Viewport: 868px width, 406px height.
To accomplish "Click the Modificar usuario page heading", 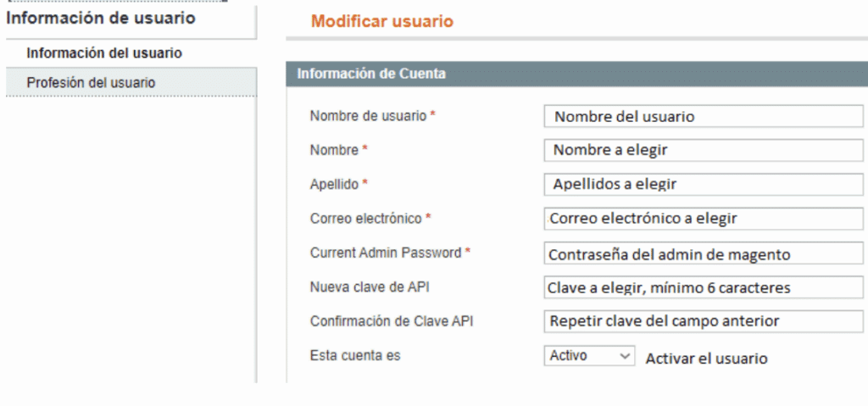I will tap(382, 22).
